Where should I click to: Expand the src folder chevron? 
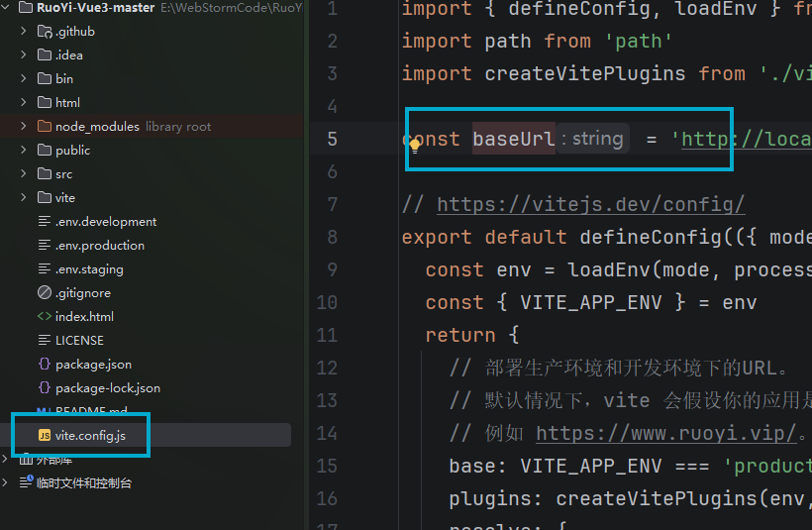pyautogui.click(x=24, y=173)
